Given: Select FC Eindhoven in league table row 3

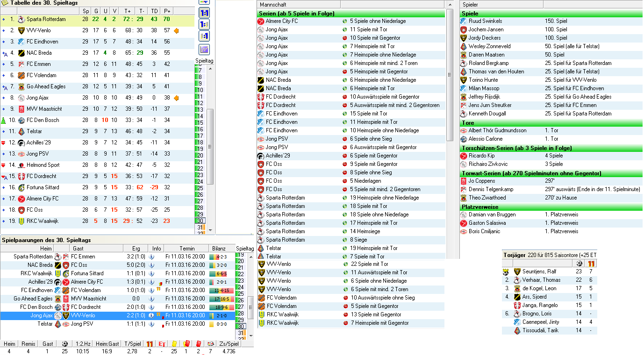Looking at the screenshot, I should coord(97,42).
